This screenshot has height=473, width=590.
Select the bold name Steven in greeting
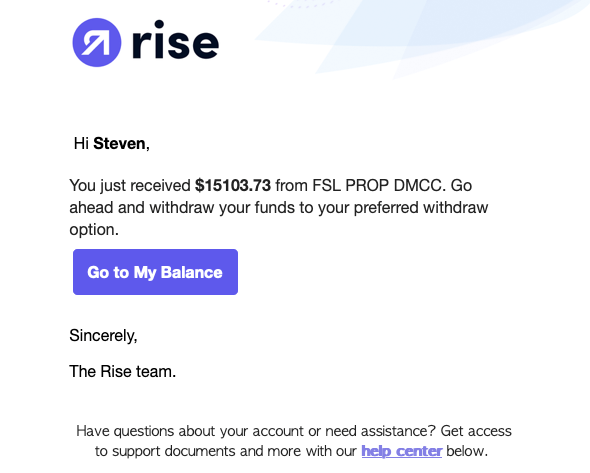coord(119,143)
